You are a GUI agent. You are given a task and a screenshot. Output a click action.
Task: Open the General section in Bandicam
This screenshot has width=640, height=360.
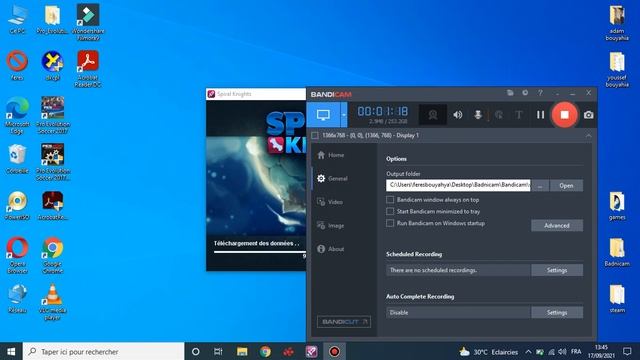(x=332, y=178)
